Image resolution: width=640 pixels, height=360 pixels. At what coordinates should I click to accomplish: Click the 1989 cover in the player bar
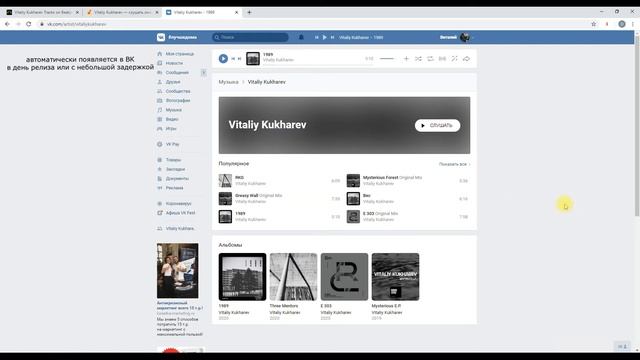click(253, 58)
